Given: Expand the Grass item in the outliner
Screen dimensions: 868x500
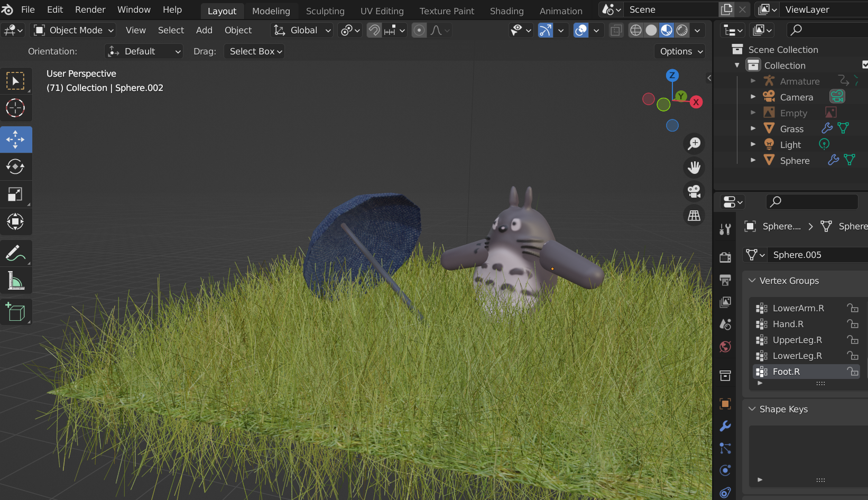Looking at the screenshot, I should pyautogui.click(x=753, y=128).
